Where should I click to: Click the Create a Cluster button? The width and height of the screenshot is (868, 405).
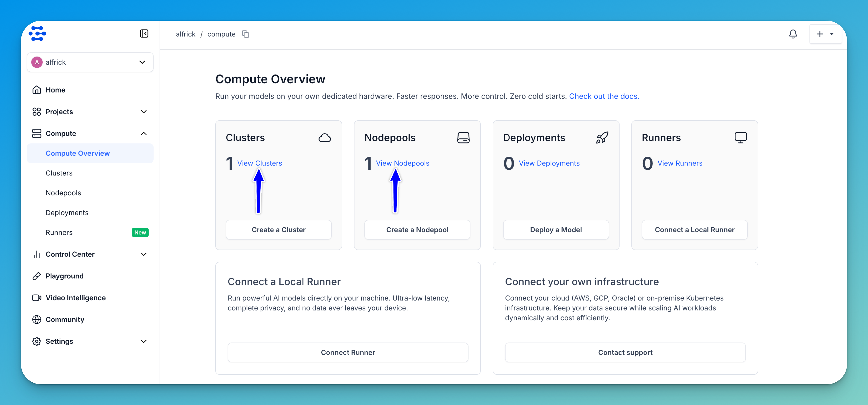[x=278, y=230]
